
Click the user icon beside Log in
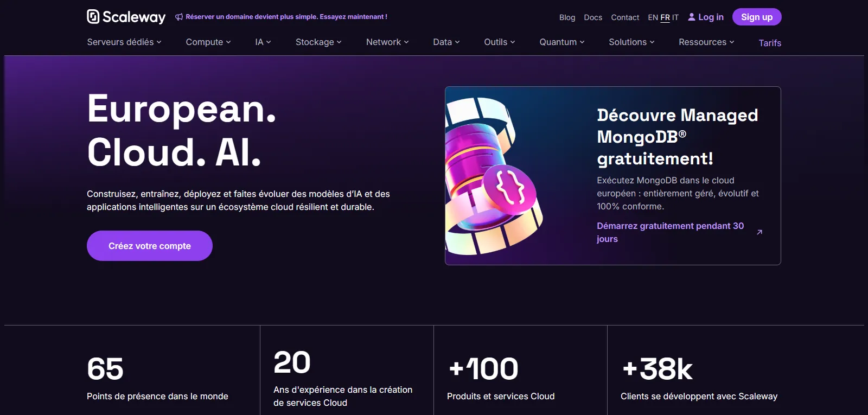(x=692, y=17)
